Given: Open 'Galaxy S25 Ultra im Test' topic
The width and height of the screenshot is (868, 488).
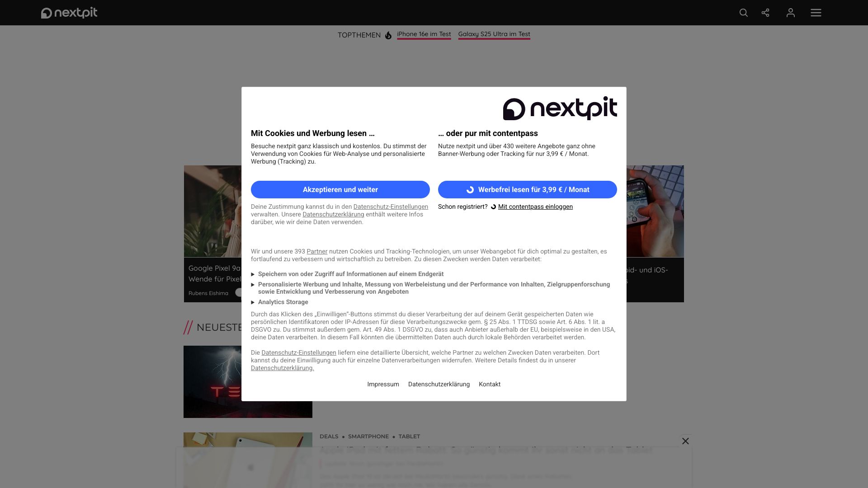Looking at the screenshot, I should click(x=494, y=34).
